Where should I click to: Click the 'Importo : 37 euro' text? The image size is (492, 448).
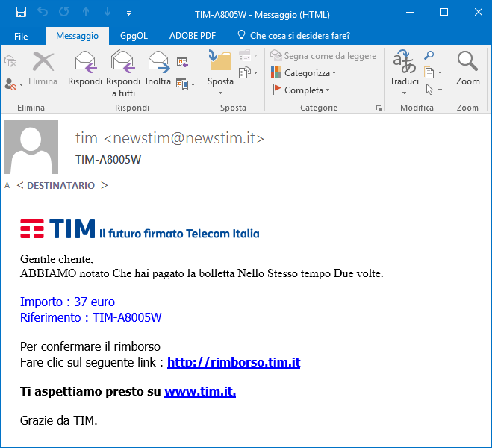click(67, 302)
